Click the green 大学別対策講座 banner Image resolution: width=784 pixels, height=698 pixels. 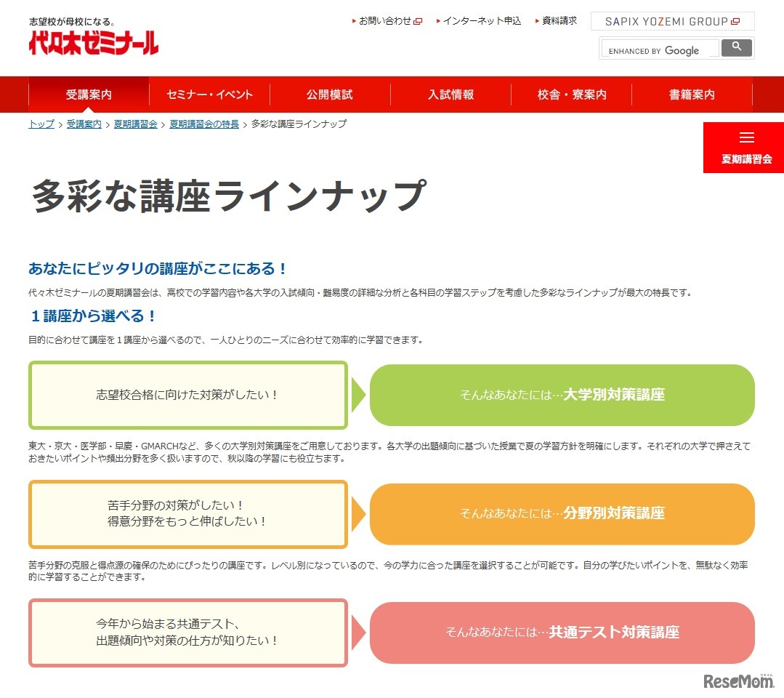tap(561, 395)
